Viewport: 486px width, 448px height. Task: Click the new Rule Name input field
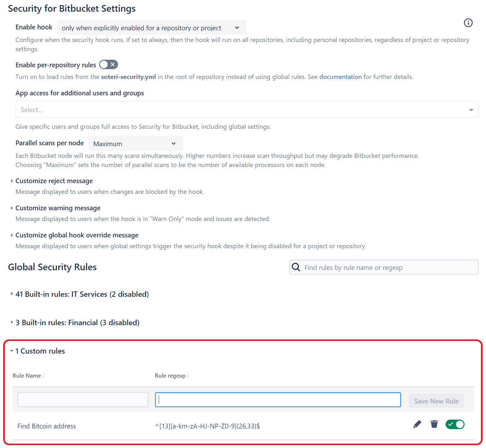[x=83, y=400]
